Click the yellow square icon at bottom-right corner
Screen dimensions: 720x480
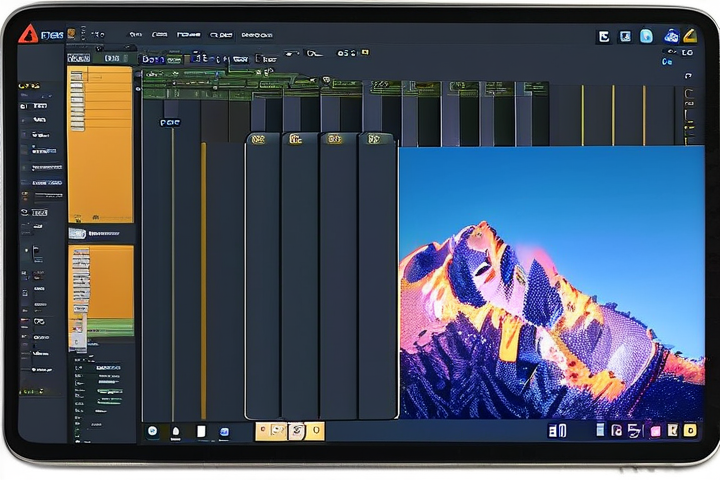689,431
